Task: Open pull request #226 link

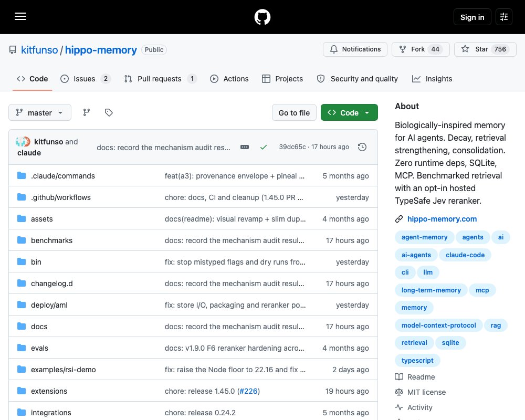Action: coord(248,391)
